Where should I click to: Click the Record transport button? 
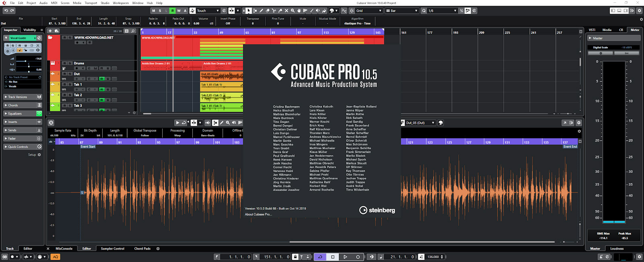358,257
